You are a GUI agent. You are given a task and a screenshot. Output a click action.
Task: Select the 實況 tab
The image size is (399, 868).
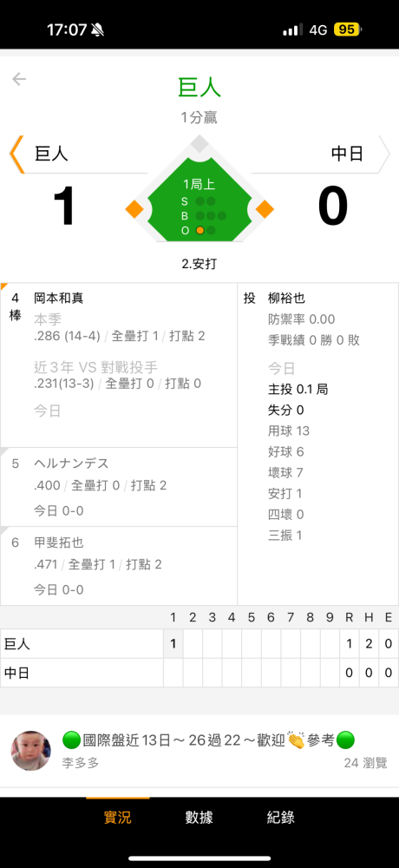118,817
